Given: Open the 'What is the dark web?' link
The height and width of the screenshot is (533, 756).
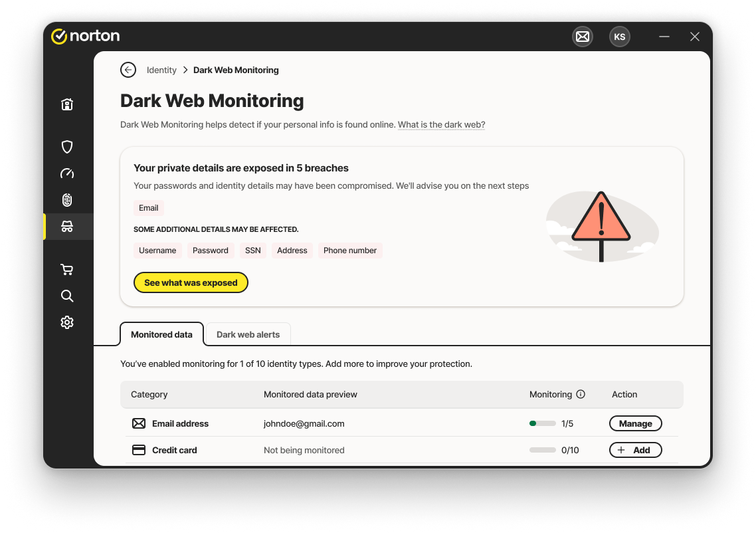Looking at the screenshot, I should click(x=442, y=124).
